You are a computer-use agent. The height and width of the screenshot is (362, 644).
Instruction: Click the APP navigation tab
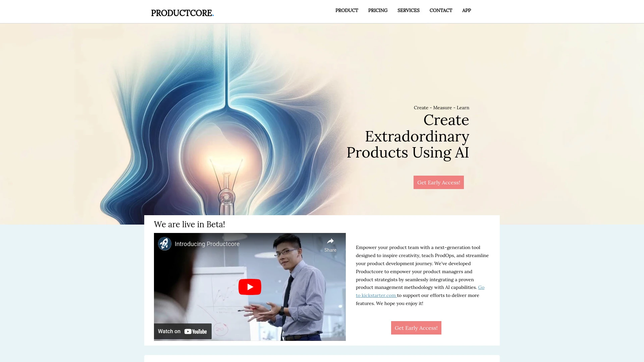(x=467, y=10)
